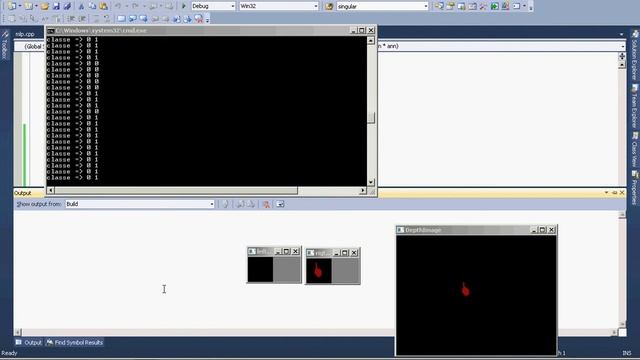Open the Properties Window toolbar icon

[x=450, y=6]
